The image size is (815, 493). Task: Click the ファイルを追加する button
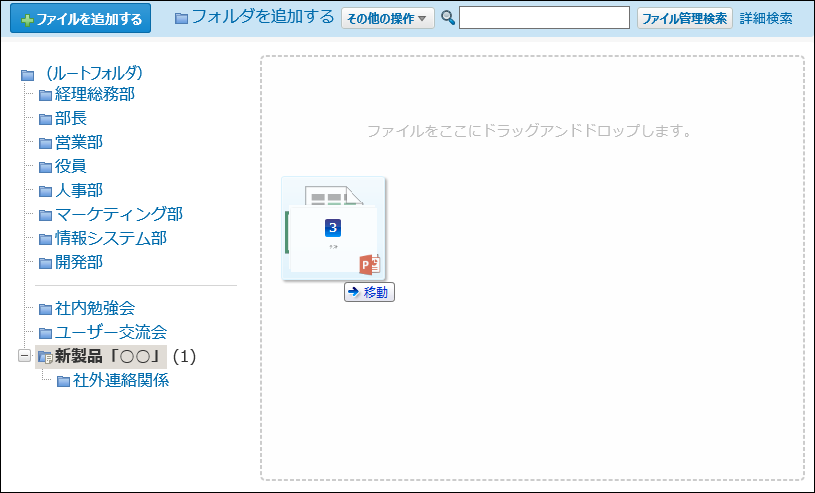81,18
